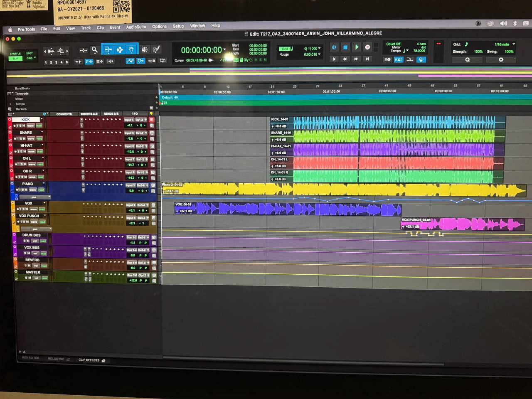The height and width of the screenshot is (399, 532).
Task: Click the VOX_08-01 audio clip
Action: 291,209
